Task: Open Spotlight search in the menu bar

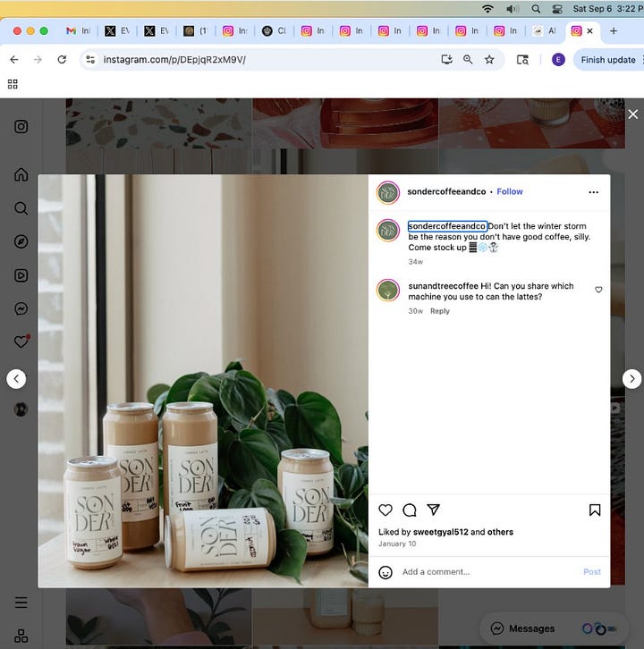Action: coord(536,8)
